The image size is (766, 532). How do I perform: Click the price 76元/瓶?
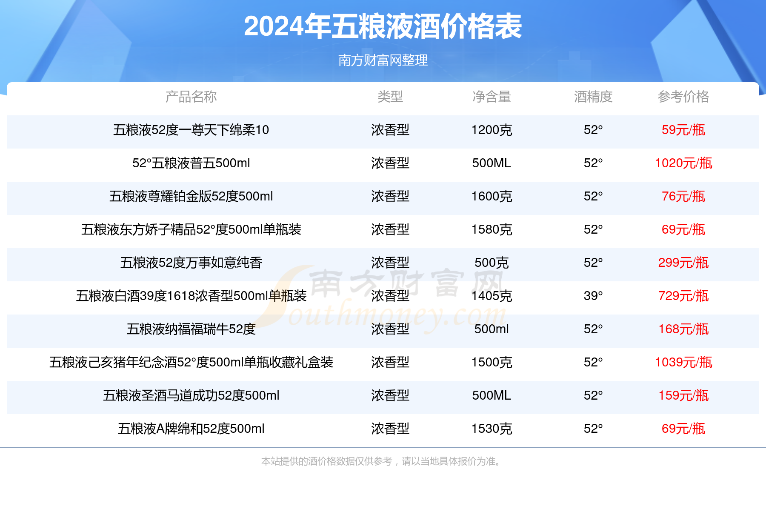(683, 196)
